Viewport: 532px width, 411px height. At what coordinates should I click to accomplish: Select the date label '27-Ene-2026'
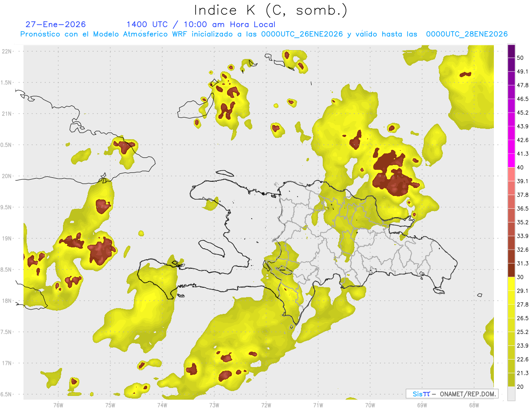(56, 24)
